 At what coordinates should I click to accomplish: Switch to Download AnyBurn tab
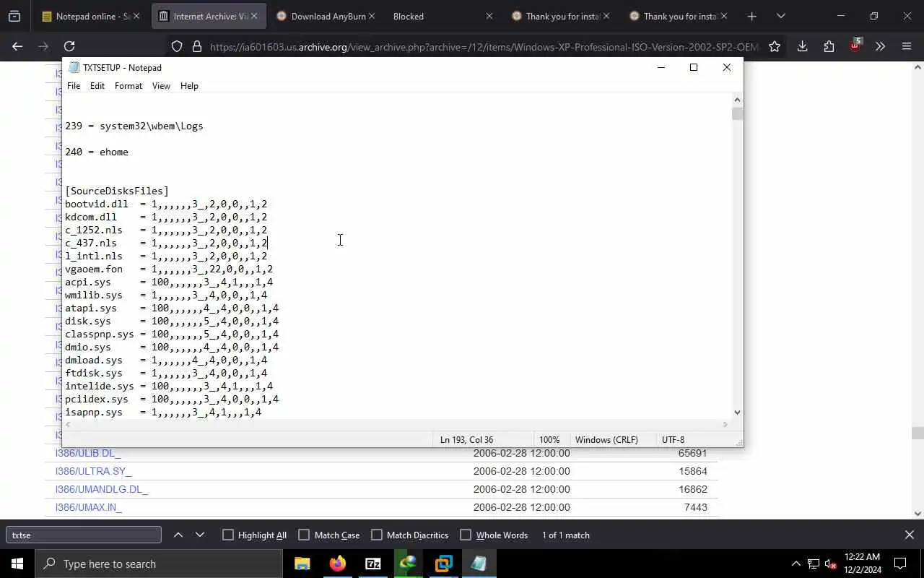point(325,16)
